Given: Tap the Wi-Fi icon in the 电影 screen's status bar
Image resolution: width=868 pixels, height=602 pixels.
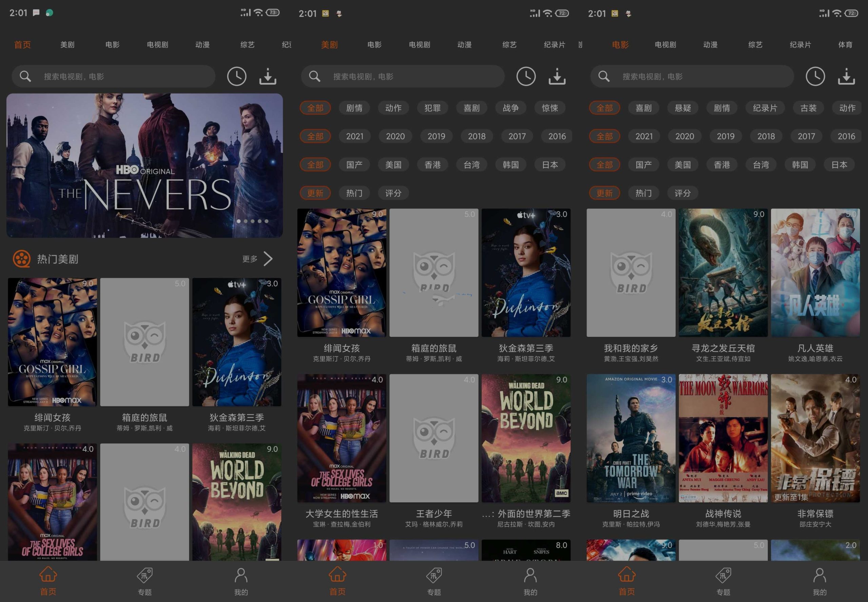Looking at the screenshot, I should click(837, 13).
